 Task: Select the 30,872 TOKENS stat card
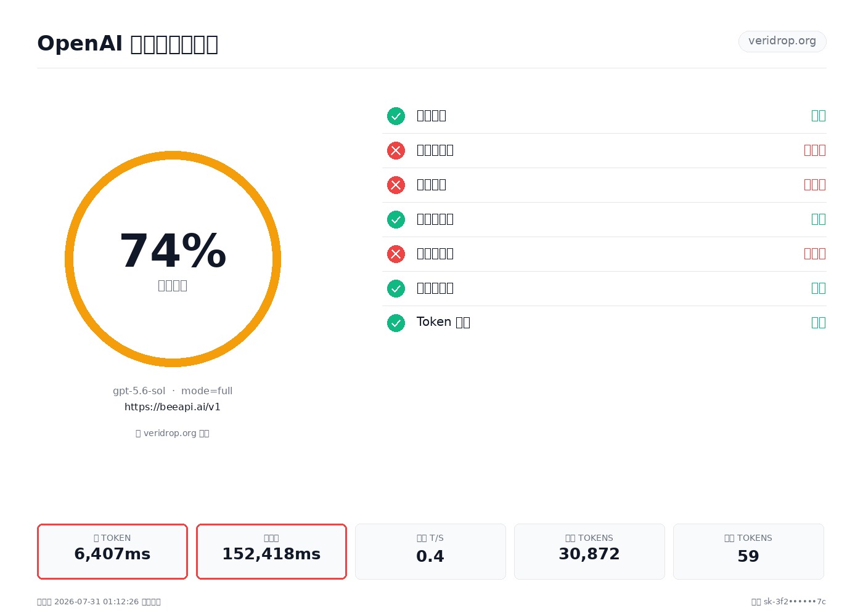tap(589, 551)
